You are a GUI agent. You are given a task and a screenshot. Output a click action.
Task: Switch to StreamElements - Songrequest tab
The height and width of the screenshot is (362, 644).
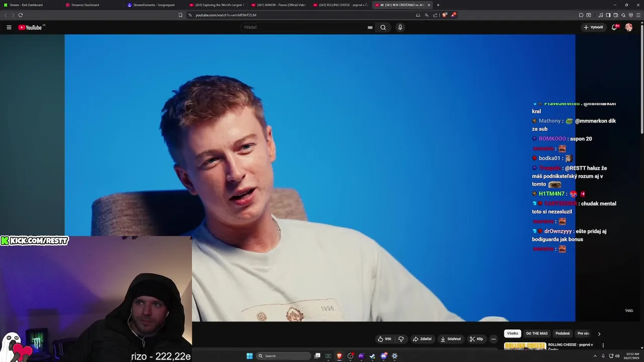coord(153,5)
